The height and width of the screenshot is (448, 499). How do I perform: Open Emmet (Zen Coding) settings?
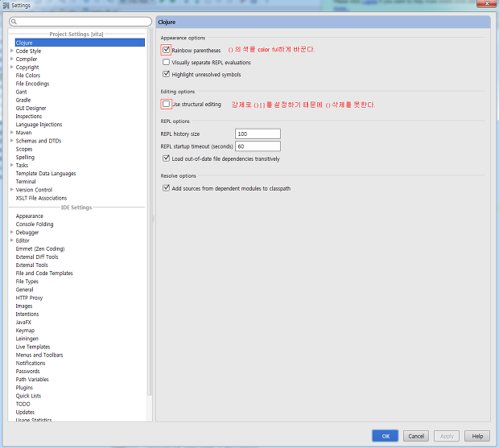[40, 249]
